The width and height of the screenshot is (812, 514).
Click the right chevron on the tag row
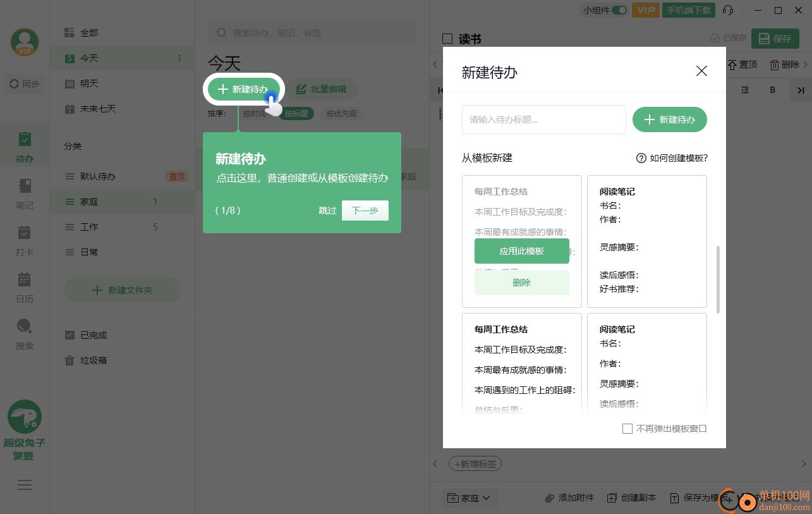tap(805, 464)
